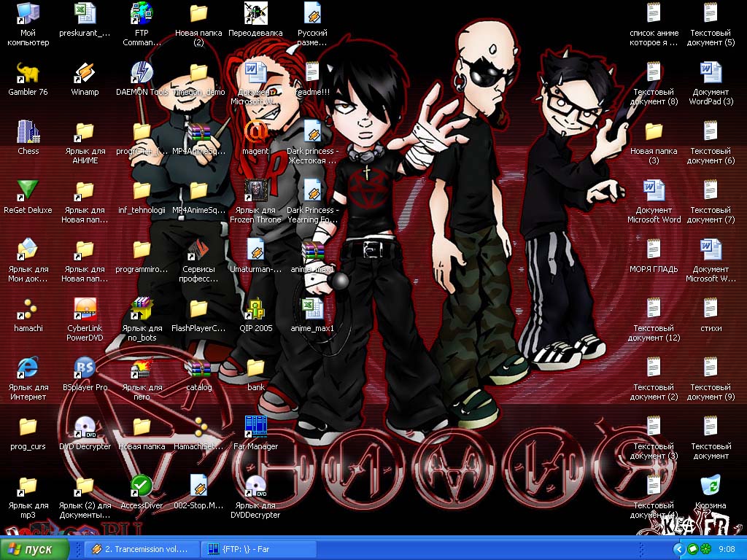Image resolution: width=747 pixels, height=560 pixels.
Task: Select the ReGet Deluxe shortcut
Action: [28, 192]
